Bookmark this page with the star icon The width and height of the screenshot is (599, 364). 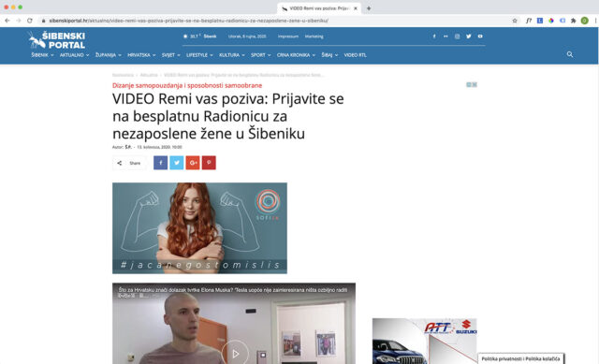coord(515,21)
